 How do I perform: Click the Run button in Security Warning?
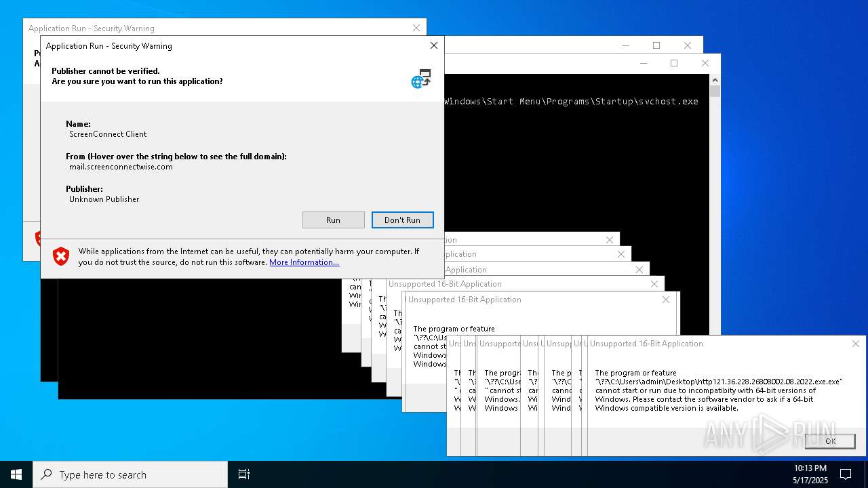(333, 220)
